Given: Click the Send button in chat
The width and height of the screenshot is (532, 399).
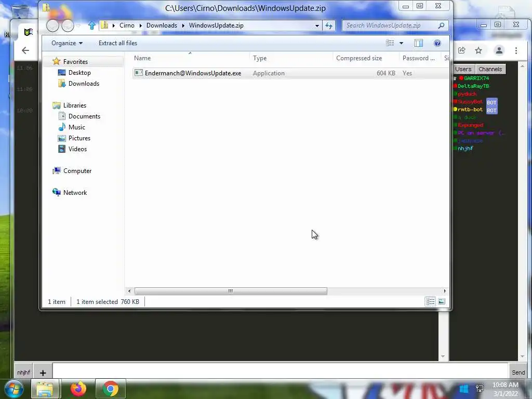Looking at the screenshot, I should (x=518, y=373).
